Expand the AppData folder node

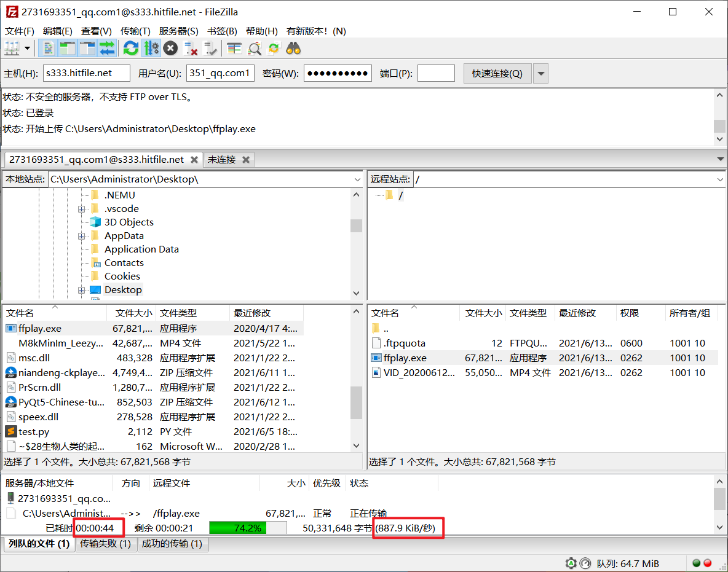coord(81,236)
